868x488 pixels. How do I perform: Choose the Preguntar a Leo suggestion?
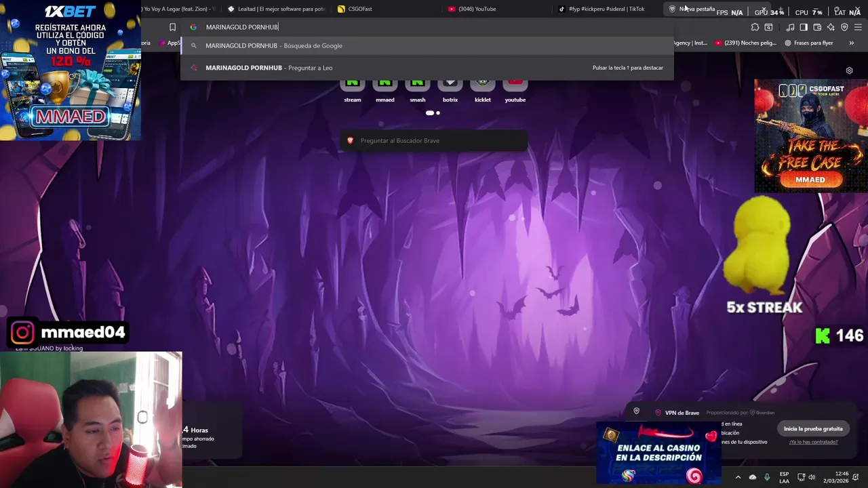pyautogui.click(x=427, y=68)
